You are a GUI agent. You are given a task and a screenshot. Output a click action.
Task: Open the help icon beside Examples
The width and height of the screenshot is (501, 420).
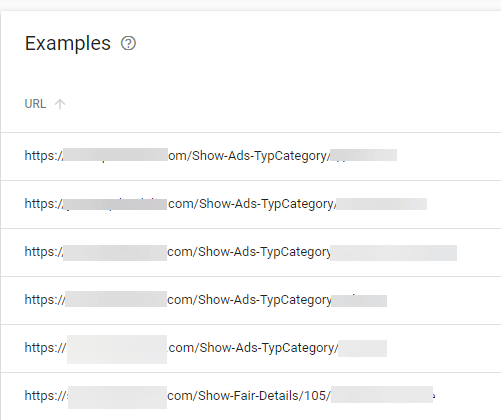pyautogui.click(x=128, y=43)
